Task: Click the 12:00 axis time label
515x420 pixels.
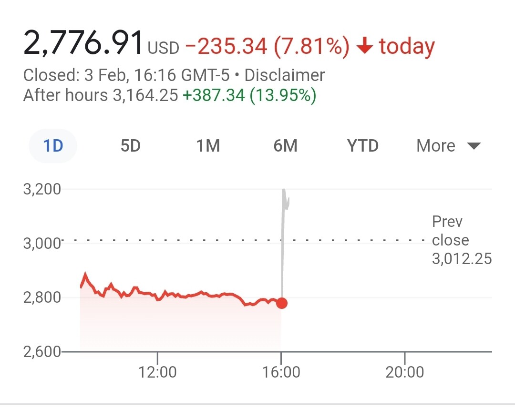Action: (157, 372)
